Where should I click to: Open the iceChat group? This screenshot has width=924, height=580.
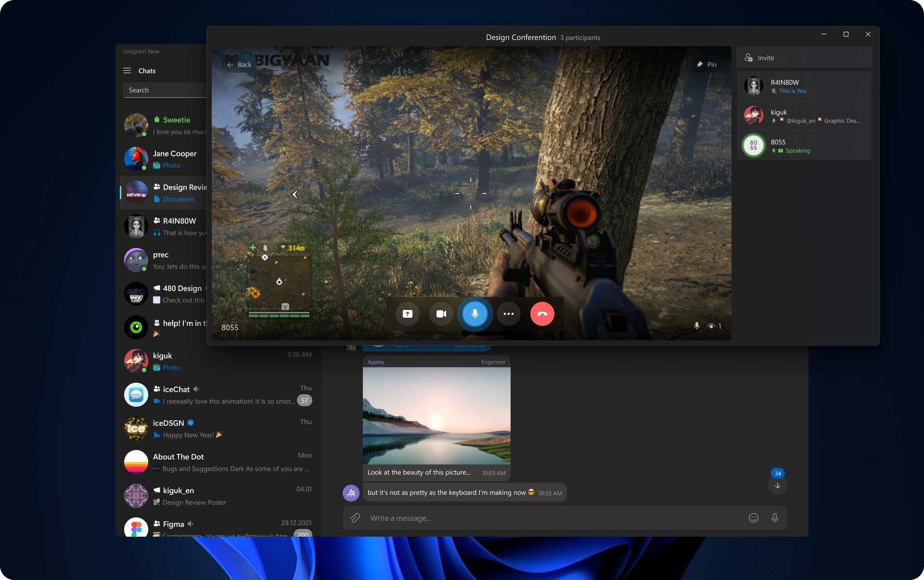[218, 395]
